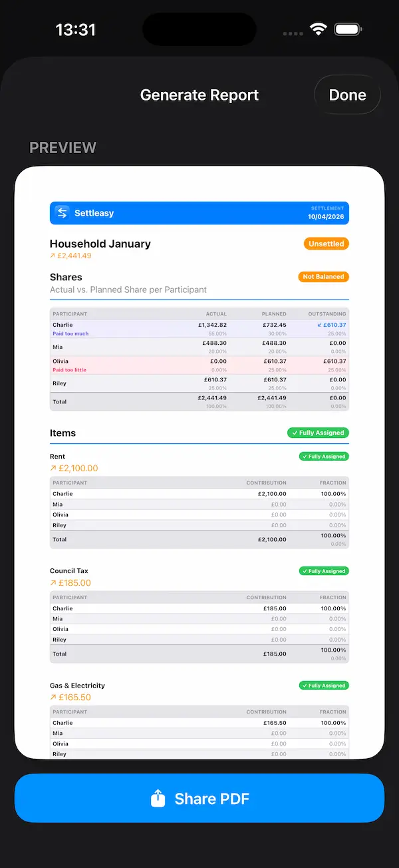Tap the Household January report title
The image size is (399, 868).
click(x=100, y=244)
